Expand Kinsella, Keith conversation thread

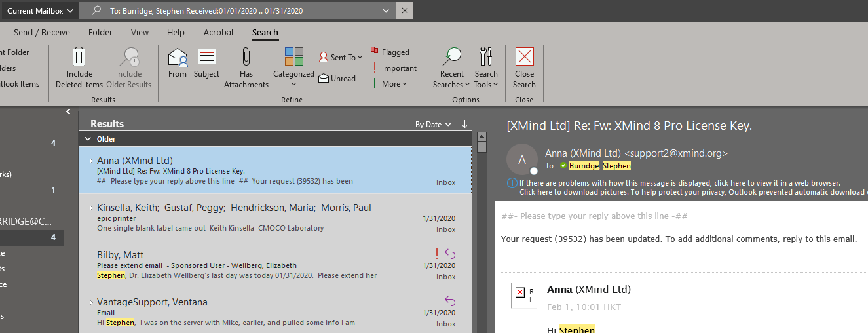[x=91, y=208]
